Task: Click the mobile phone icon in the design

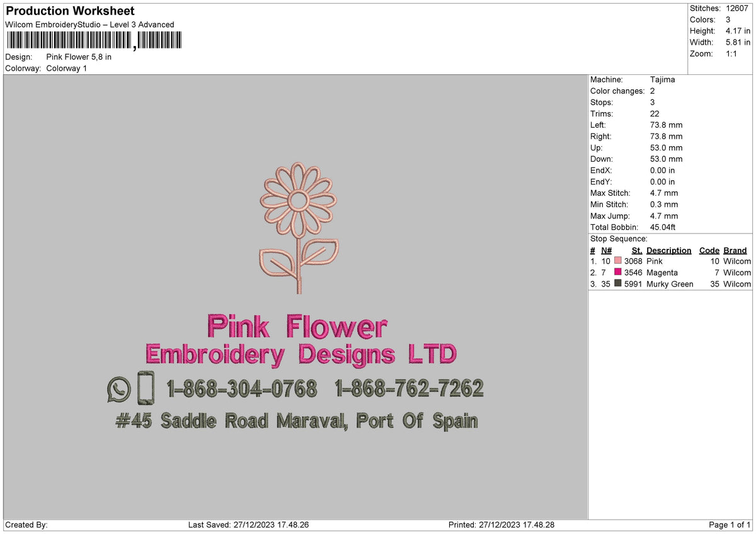Action: (x=146, y=388)
